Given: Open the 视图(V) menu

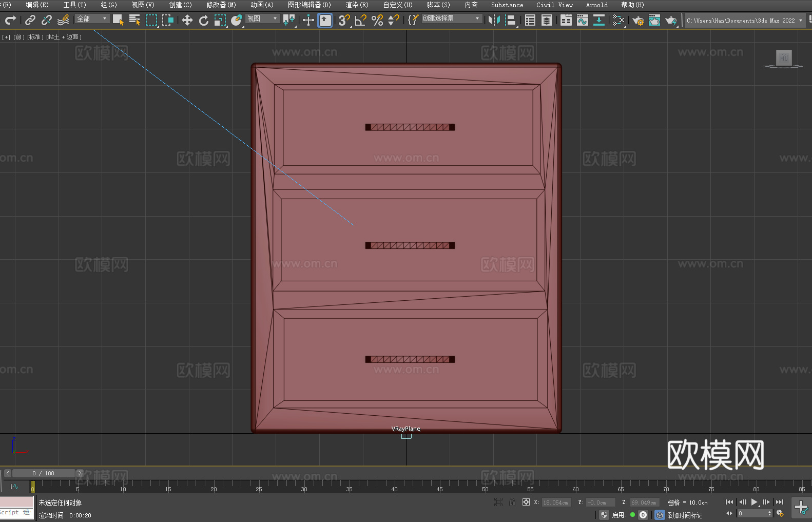Looking at the screenshot, I should point(143,5).
